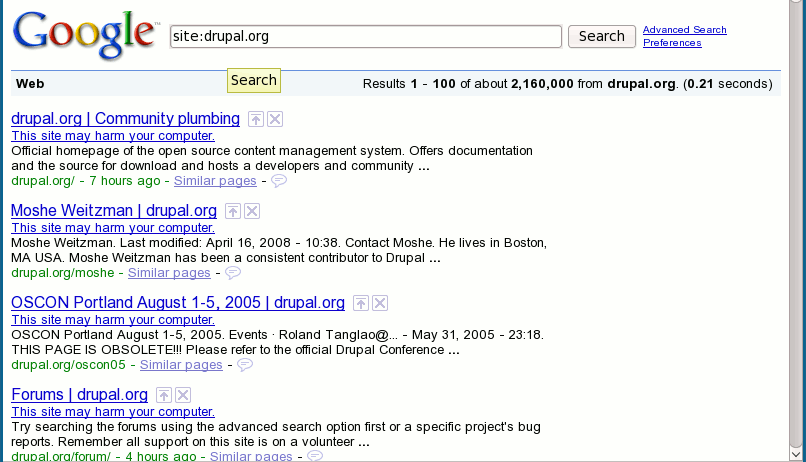This screenshot has height=462, width=806.
Task: Promote the OSCON Portland result
Action: pos(361,303)
